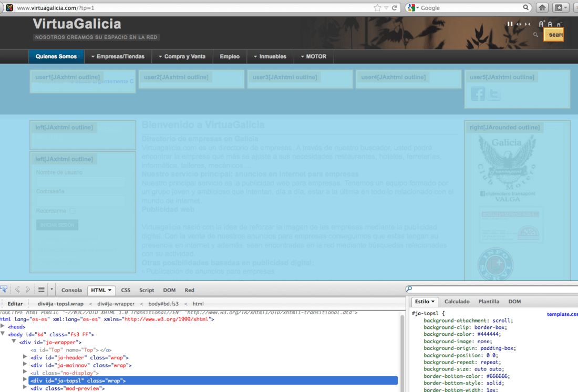Viewport: 578px width, 392px height.
Task: Expand the ja-topsl div node
Action: tap(25, 380)
